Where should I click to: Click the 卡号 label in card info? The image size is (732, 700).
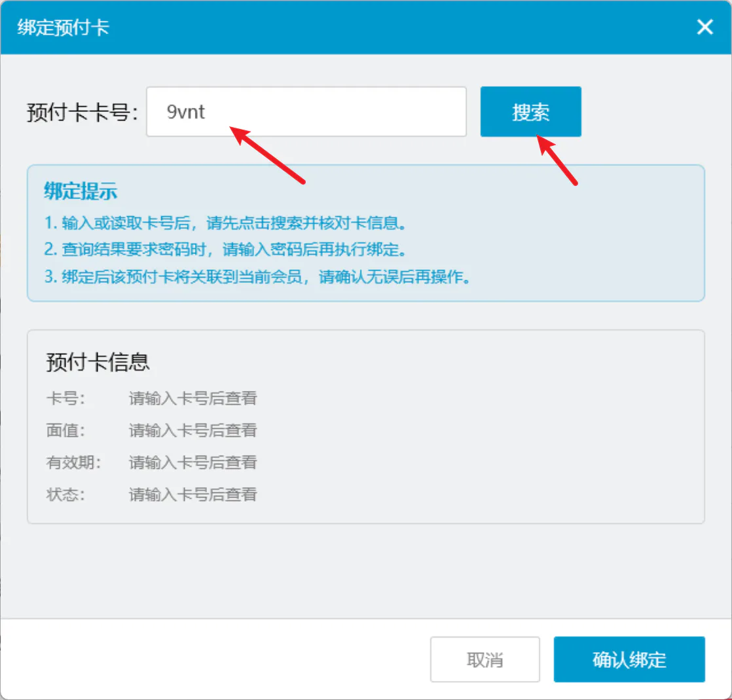click(x=65, y=398)
